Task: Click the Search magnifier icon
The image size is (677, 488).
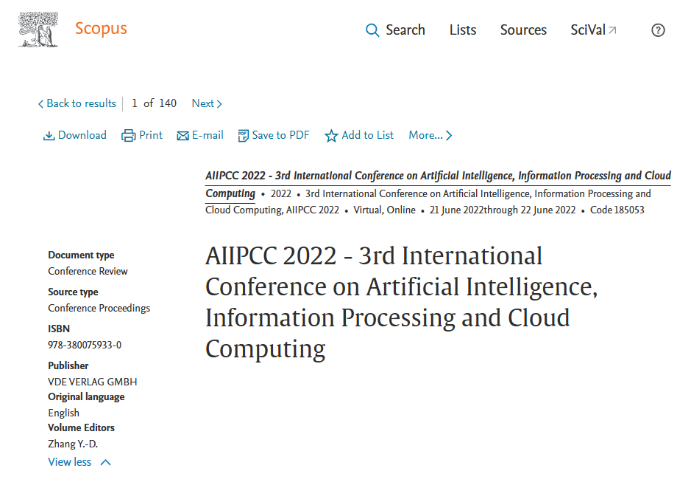Action: pos(373,30)
